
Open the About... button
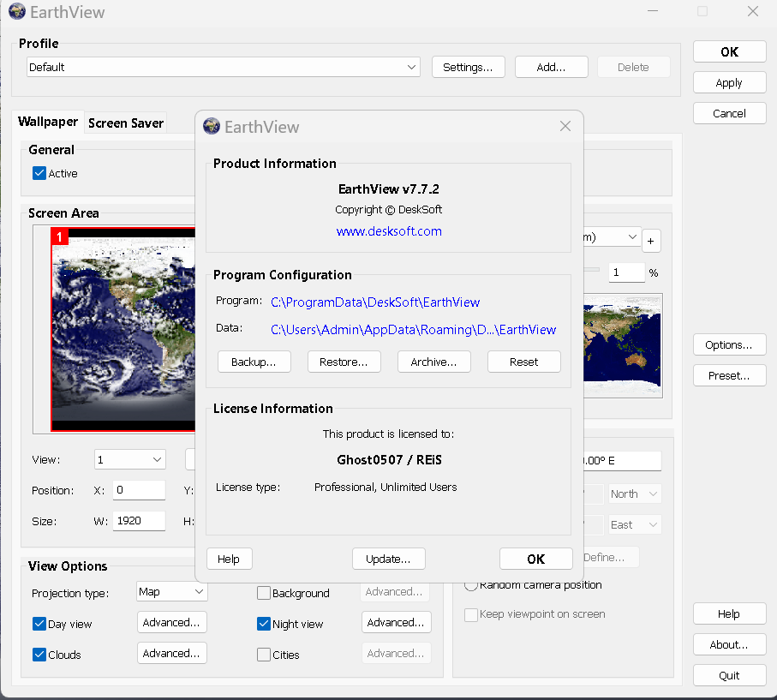[729, 644]
